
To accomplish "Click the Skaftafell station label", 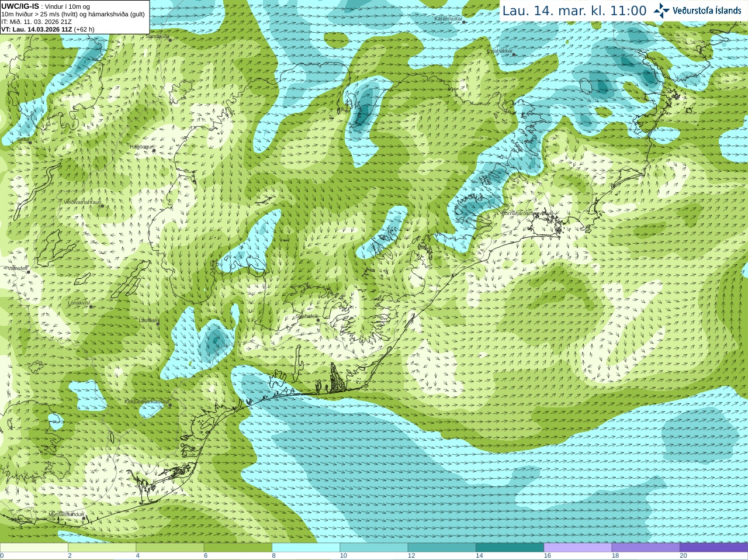I will (x=307, y=316).
